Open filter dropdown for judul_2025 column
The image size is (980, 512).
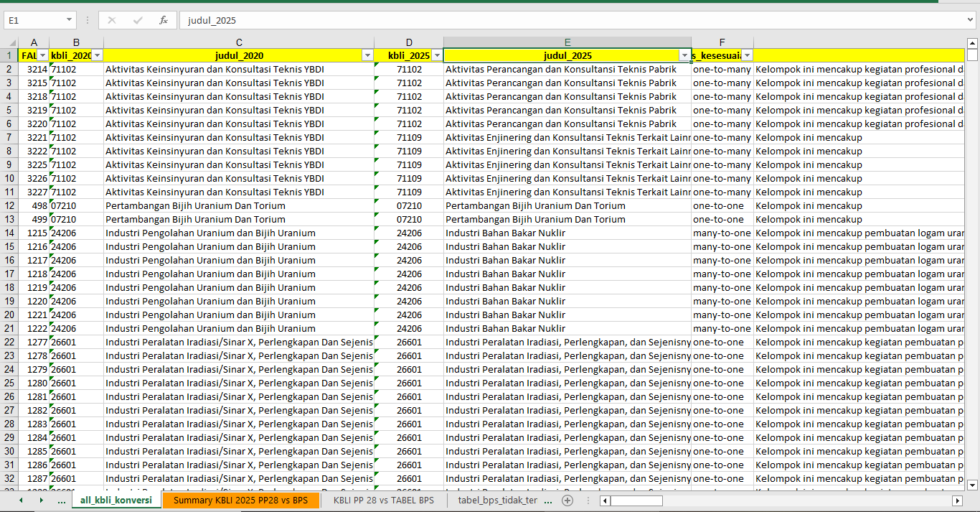tap(684, 55)
